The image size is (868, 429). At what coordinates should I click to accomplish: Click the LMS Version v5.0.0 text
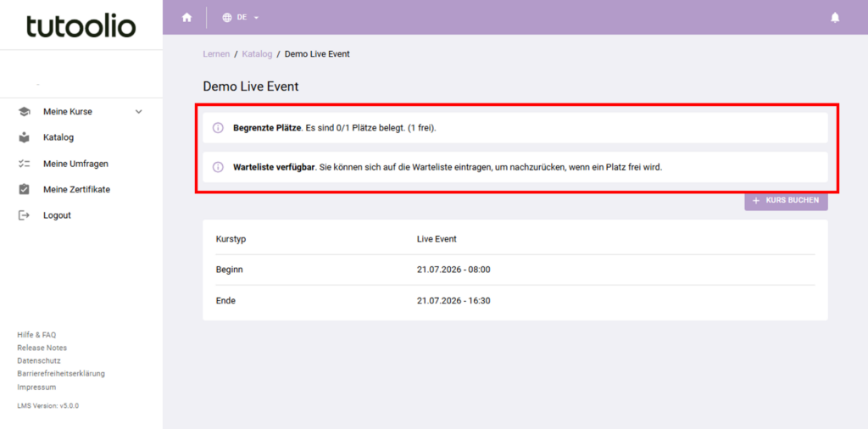click(x=48, y=405)
